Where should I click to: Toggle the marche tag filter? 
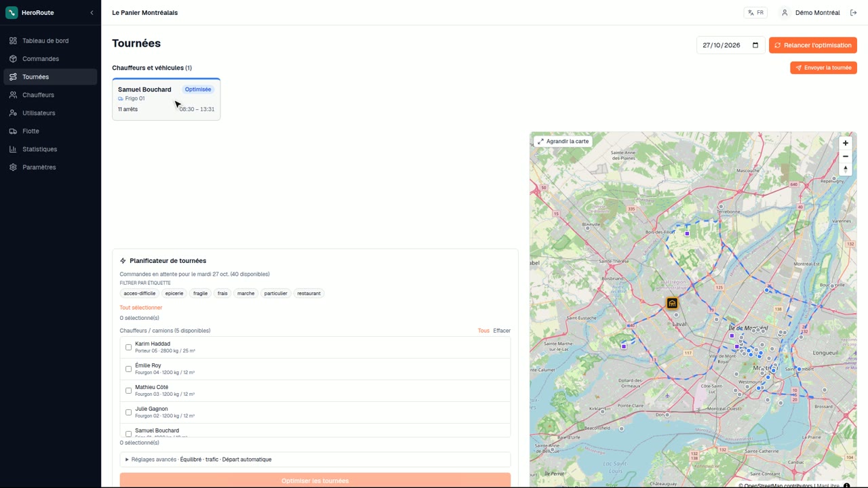point(246,293)
